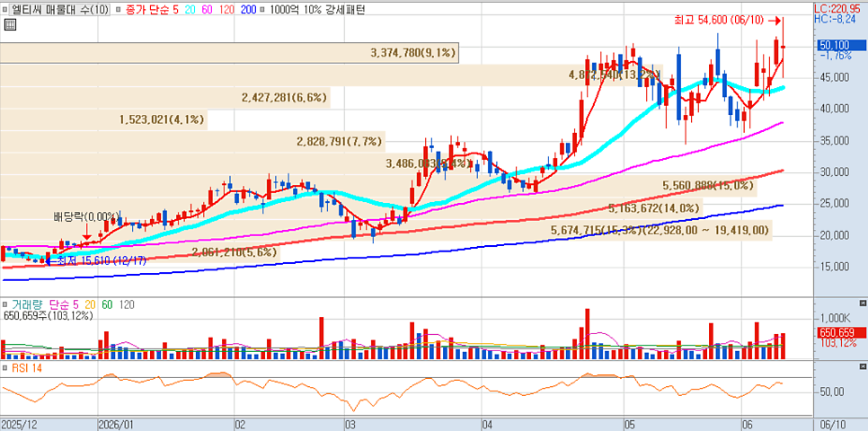
Task: Click the square marker before RSI 14
Action: click(5, 367)
